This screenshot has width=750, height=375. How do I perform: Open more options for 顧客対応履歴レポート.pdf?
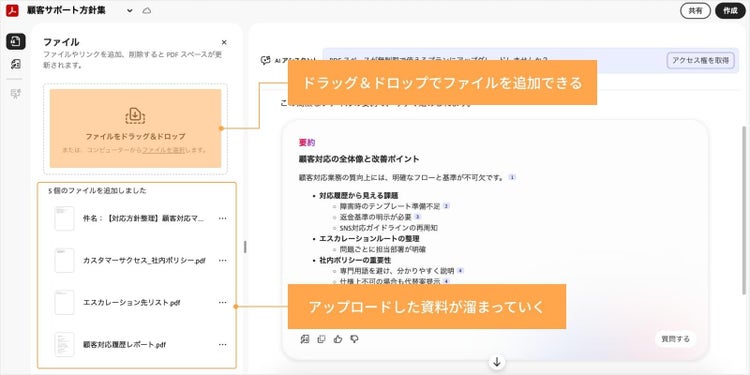222,344
